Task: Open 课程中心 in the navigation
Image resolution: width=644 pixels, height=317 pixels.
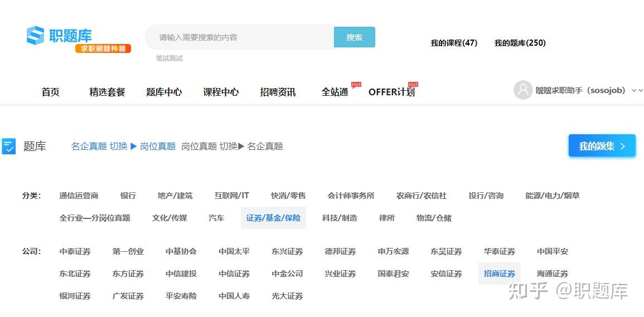Action: pyautogui.click(x=221, y=92)
